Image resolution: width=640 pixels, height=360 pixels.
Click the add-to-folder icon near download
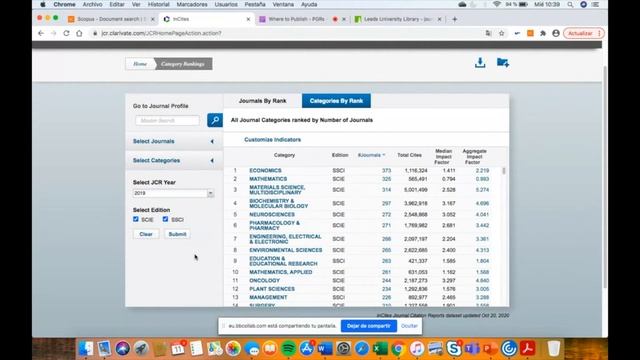click(x=502, y=62)
